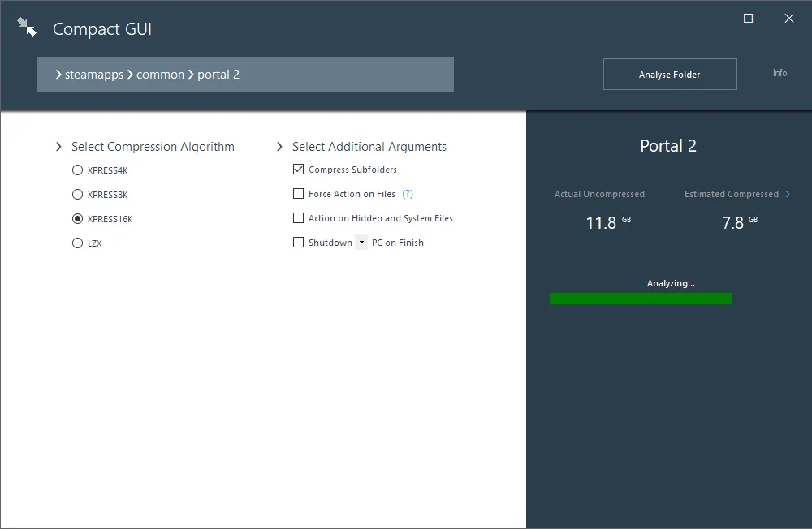Click the Estimated Compressed label
Screen dimensions: 812x529
[x=732, y=194]
